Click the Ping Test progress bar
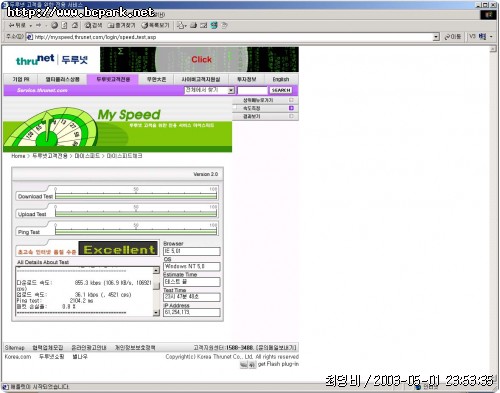 point(136,231)
